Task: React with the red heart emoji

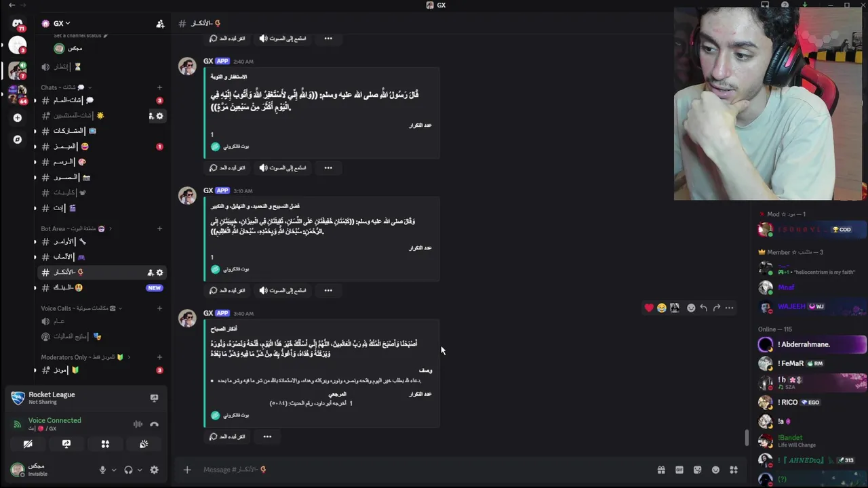Action: click(649, 308)
